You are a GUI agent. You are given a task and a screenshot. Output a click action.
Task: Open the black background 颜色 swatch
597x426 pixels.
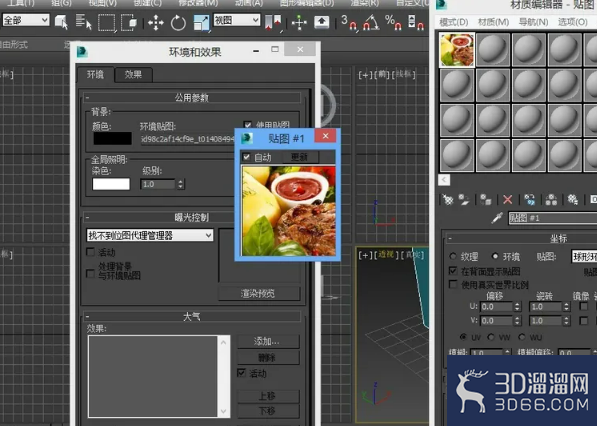(x=112, y=138)
